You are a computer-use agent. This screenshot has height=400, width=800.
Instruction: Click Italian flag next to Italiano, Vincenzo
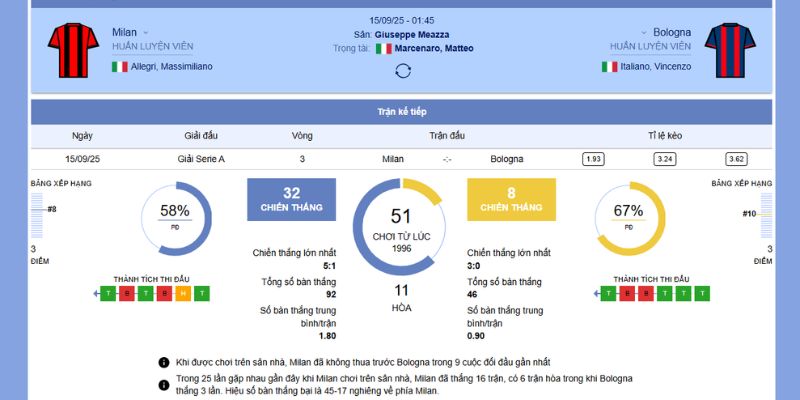coord(609,67)
